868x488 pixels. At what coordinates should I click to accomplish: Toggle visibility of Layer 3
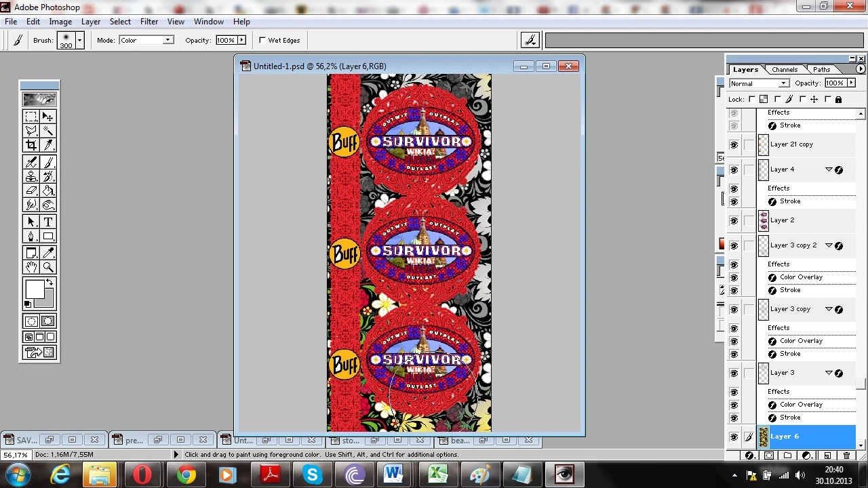734,373
